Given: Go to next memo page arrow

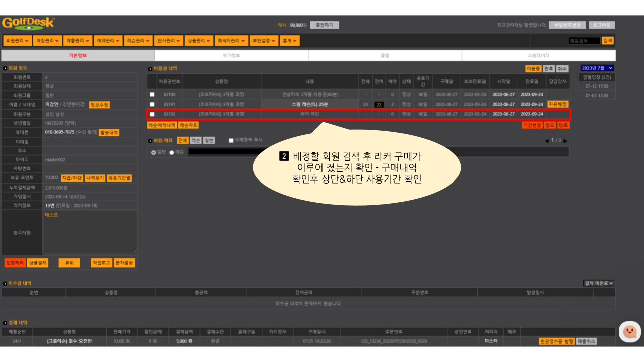Looking at the screenshot, I should tap(565, 141).
